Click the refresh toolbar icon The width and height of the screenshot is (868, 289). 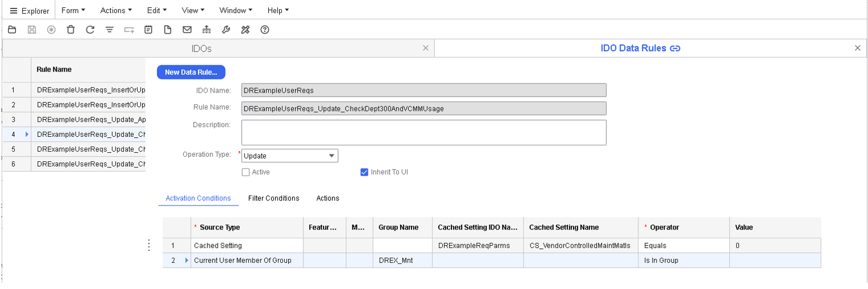[x=90, y=30]
